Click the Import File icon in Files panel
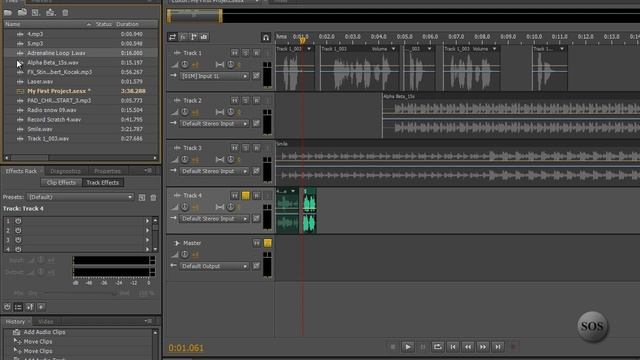This screenshot has height=360, width=640. (x=22, y=13)
